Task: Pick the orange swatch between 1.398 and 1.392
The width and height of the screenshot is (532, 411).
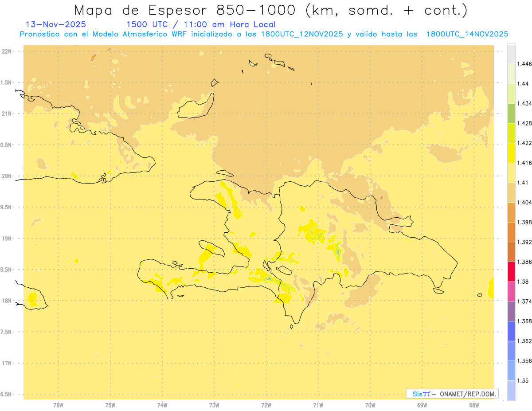Action: point(511,232)
